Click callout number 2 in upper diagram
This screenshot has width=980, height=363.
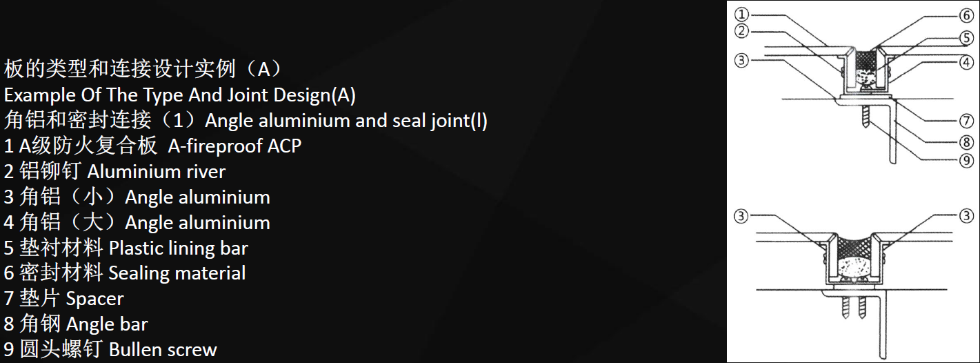(x=742, y=30)
